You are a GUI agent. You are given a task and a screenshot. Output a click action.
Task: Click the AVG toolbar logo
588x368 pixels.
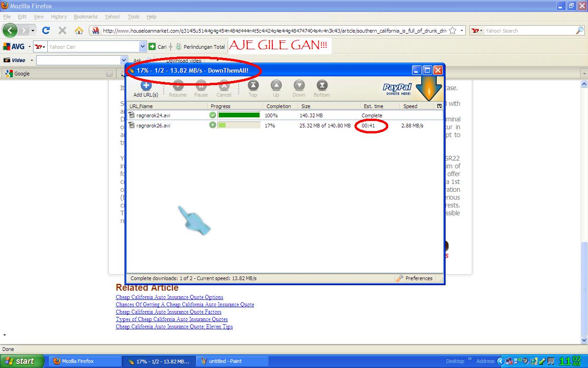[14, 46]
